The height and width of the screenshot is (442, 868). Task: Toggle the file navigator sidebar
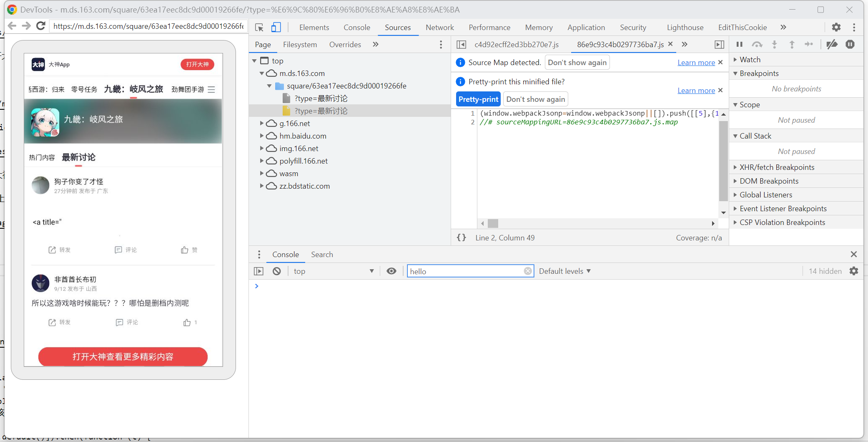(461, 44)
